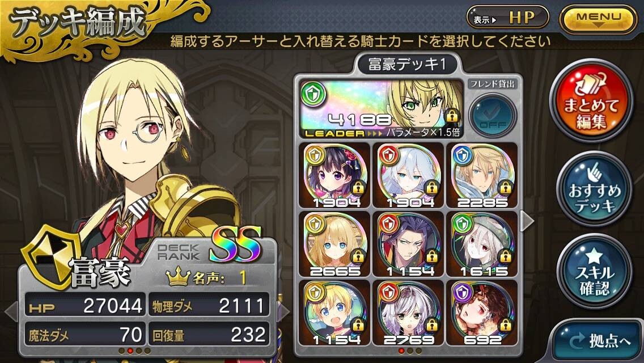Switch to next Arthur with right arrow

(283, 311)
